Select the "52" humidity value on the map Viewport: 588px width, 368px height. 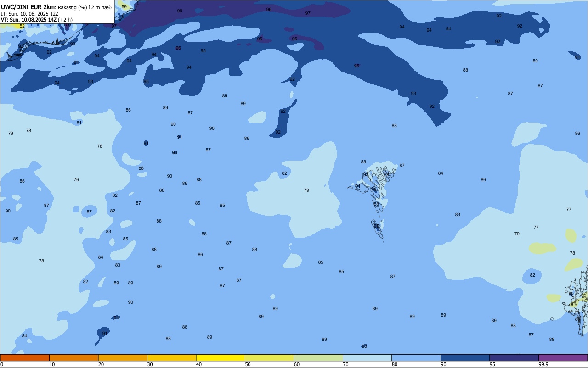coord(22,26)
